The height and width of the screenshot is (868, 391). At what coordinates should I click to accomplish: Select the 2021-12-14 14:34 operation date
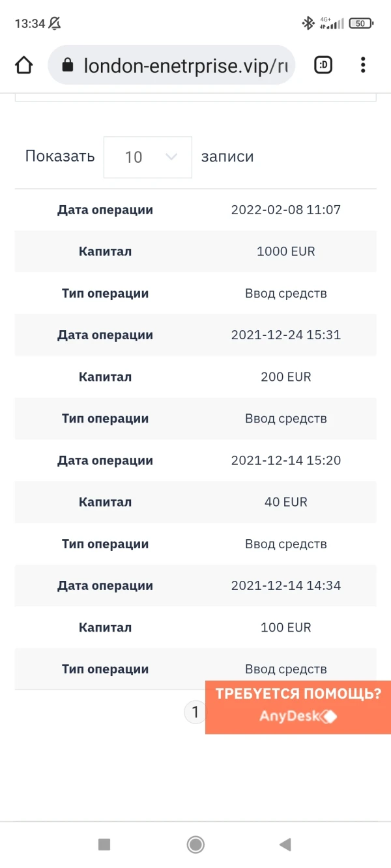[x=286, y=585]
